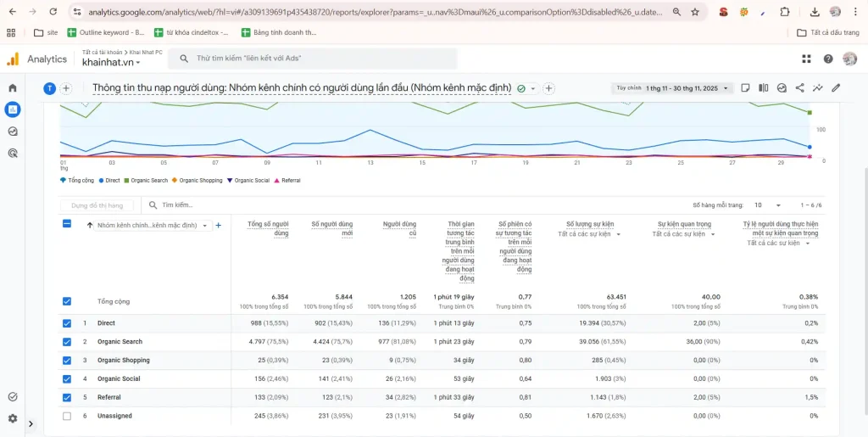Open Outline keyword bookmark

(106, 33)
